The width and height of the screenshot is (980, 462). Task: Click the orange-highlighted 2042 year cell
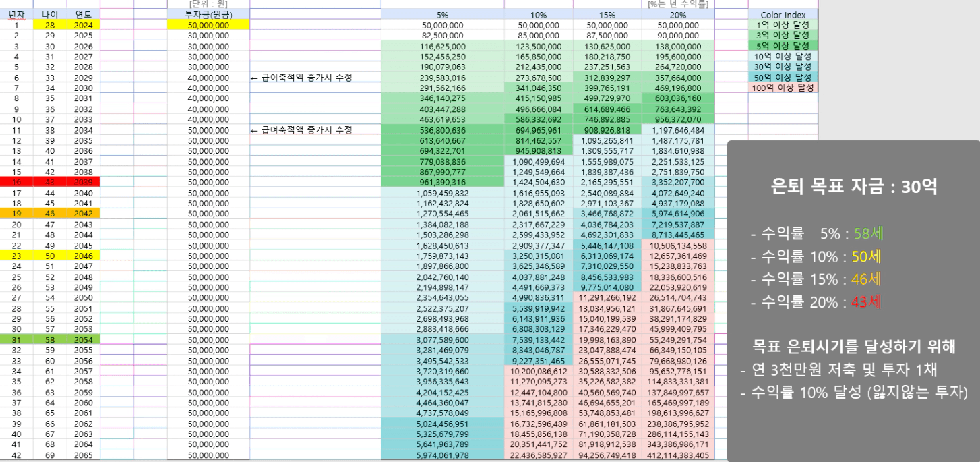coord(83,213)
